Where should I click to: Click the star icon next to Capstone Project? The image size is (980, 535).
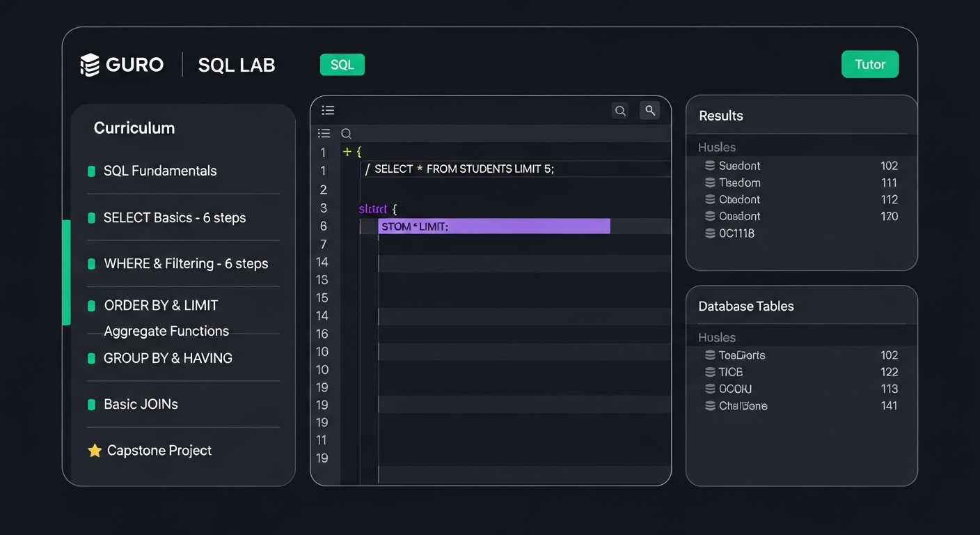[94, 450]
